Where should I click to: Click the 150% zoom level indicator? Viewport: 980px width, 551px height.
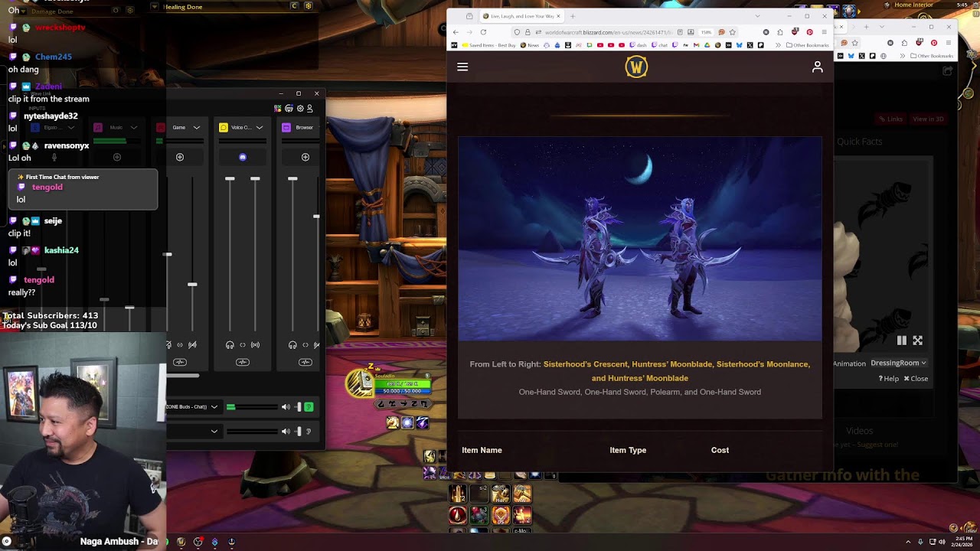click(706, 32)
